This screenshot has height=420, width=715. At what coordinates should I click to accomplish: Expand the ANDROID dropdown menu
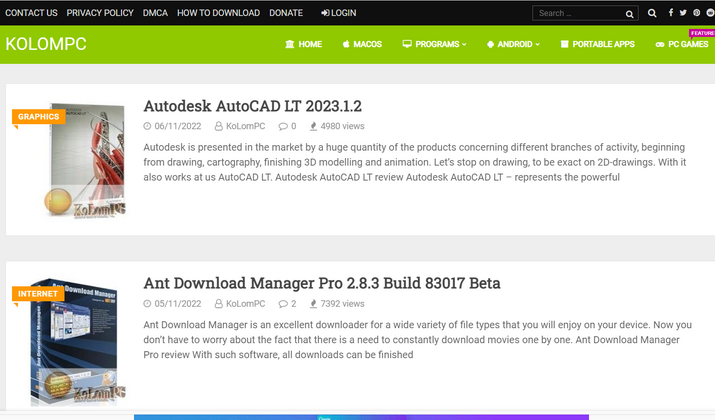512,44
